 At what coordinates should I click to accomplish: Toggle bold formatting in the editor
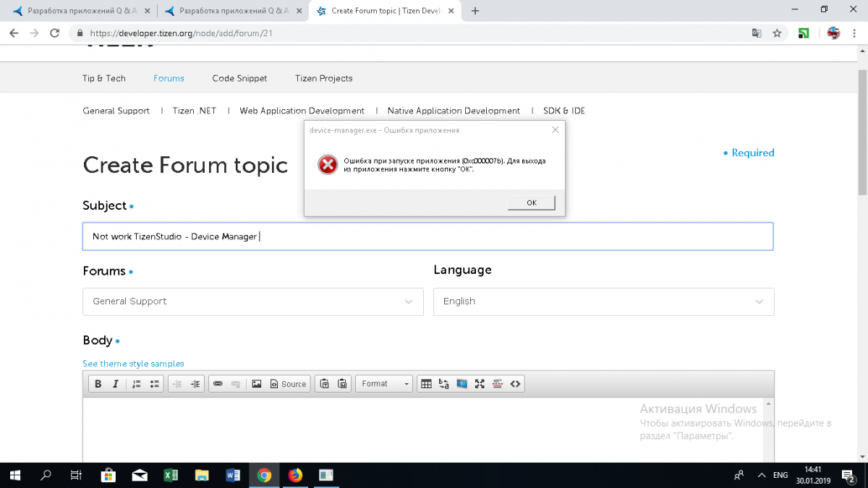[x=98, y=384]
